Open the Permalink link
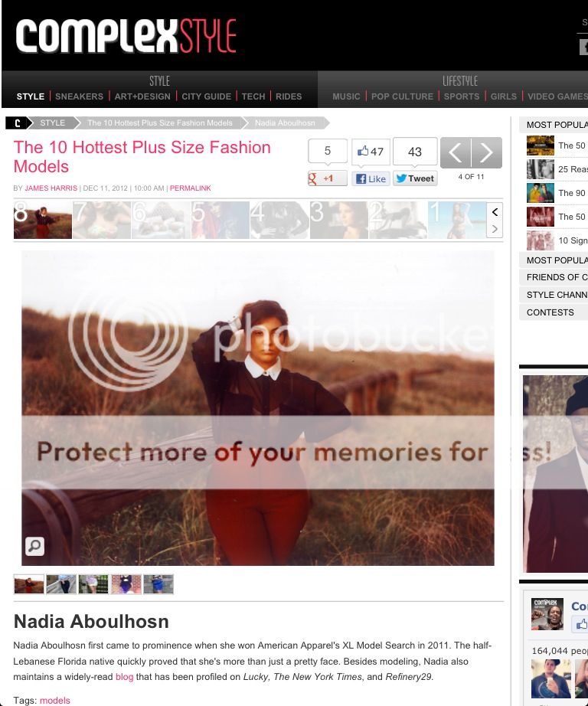588x706 pixels. [x=190, y=188]
